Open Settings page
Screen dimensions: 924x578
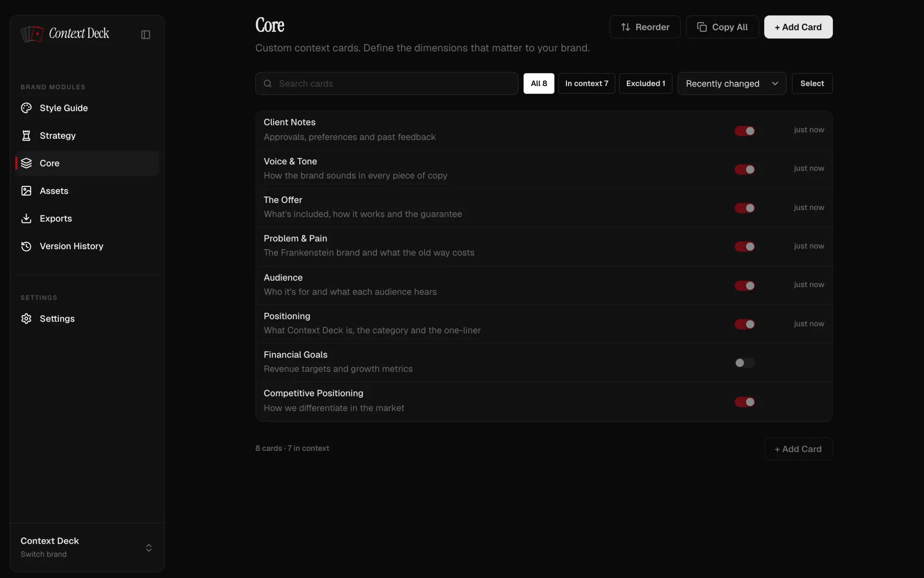(87, 319)
